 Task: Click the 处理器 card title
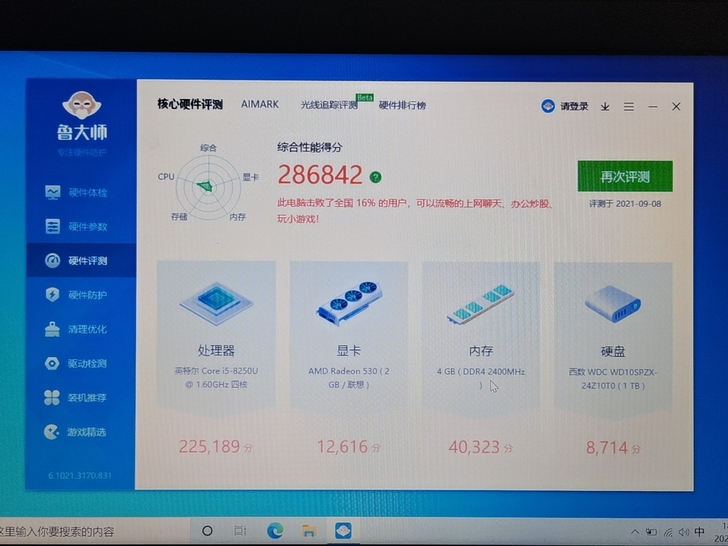tap(216, 351)
